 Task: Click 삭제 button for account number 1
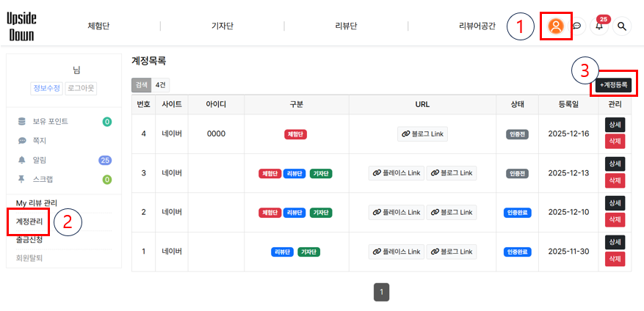click(615, 259)
